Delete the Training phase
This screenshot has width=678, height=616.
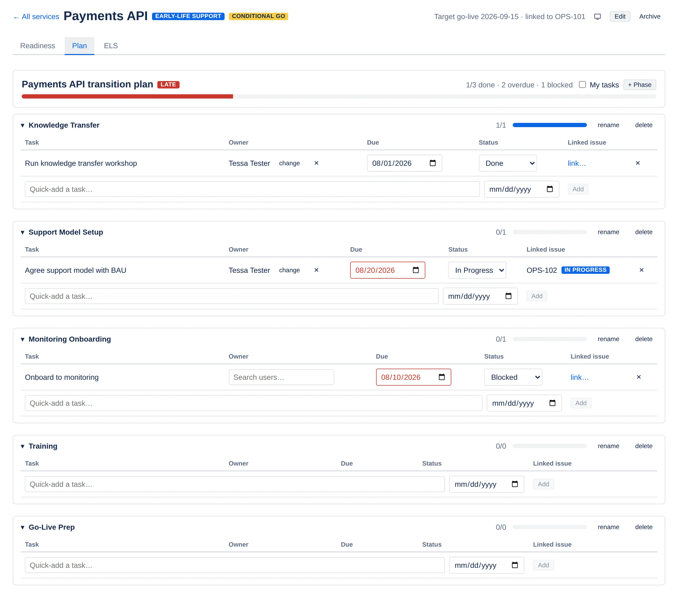point(643,446)
